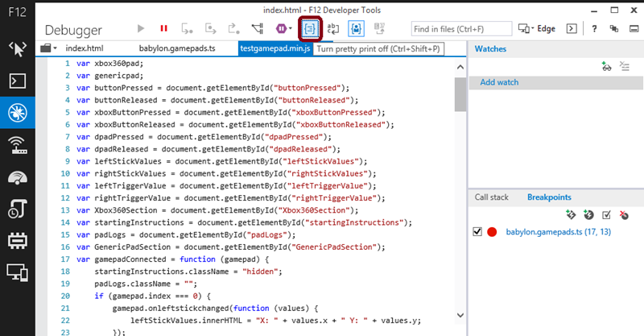The width and height of the screenshot is (644, 336).
Task: Open the DOM Explorer tool in sidebar
Action: 18,49
